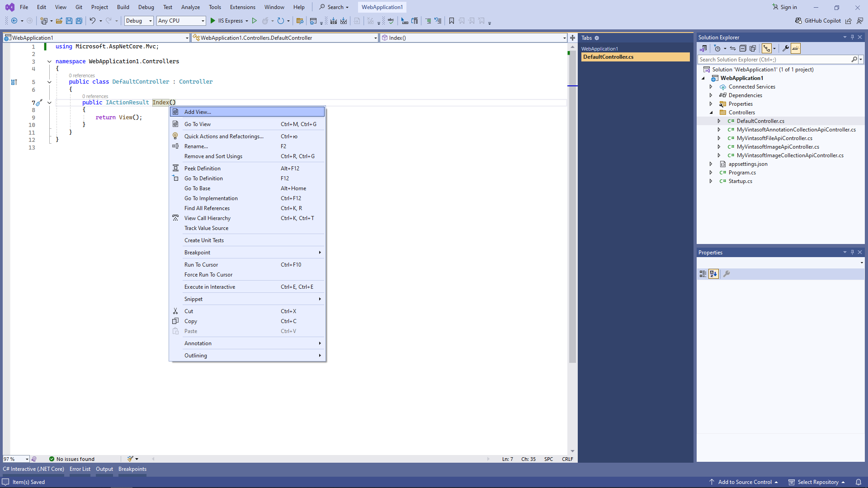
Task: Open Properties wrench icon in Solution Explorer
Action: tap(786, 48)
